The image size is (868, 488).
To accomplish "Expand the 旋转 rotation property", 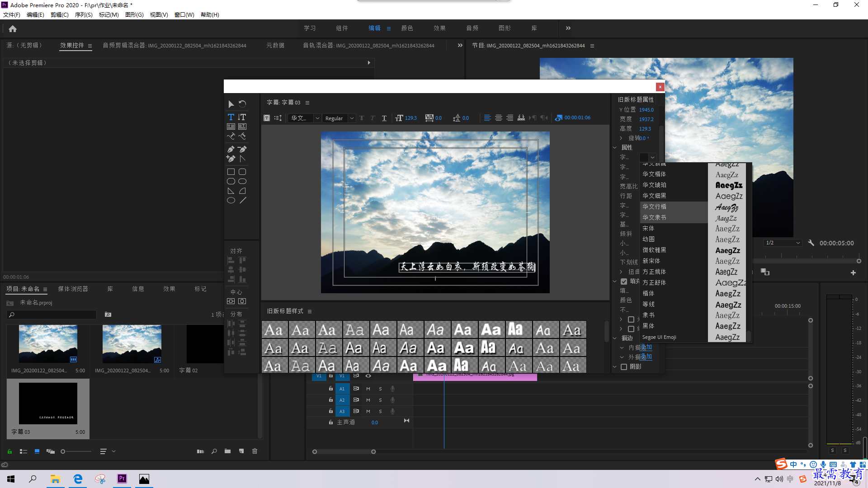I will coord(621,138).
